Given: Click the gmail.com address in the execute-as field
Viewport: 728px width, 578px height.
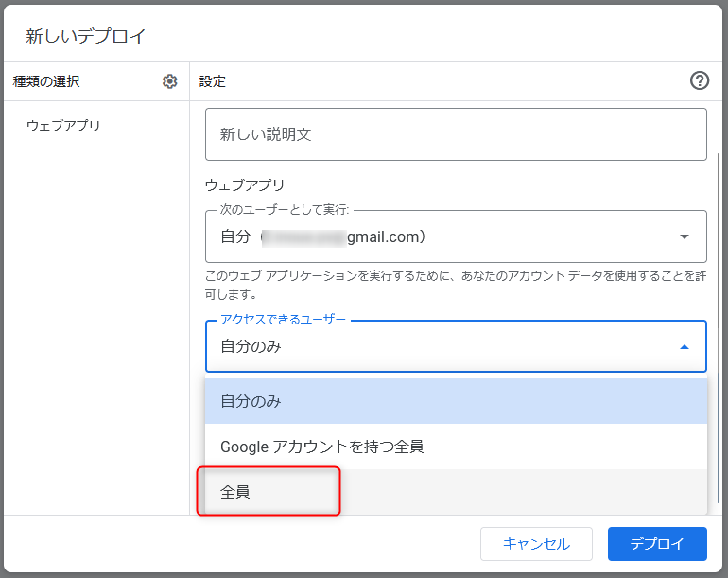Looking at the screenshot, I should coord(385,236).
